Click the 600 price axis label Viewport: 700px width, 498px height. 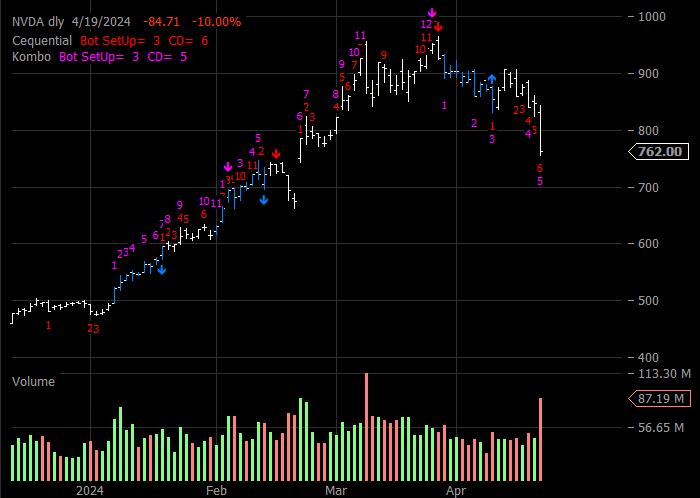coord(649,244)
